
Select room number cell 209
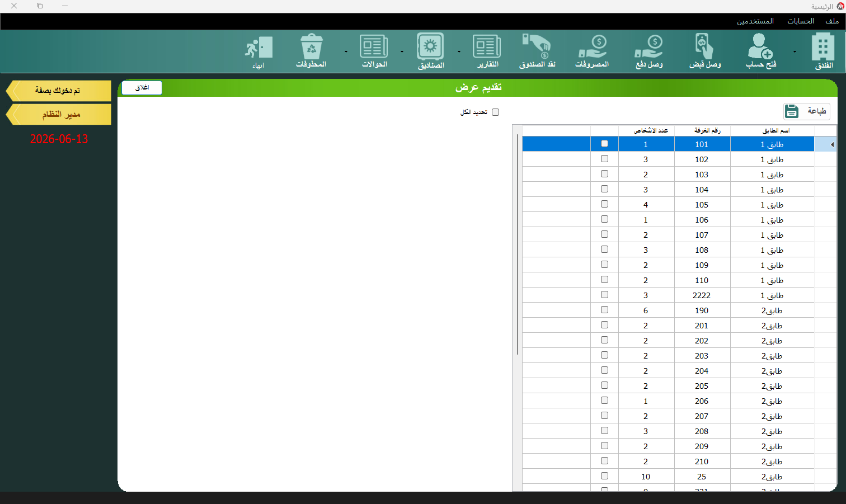pos(702,446)
